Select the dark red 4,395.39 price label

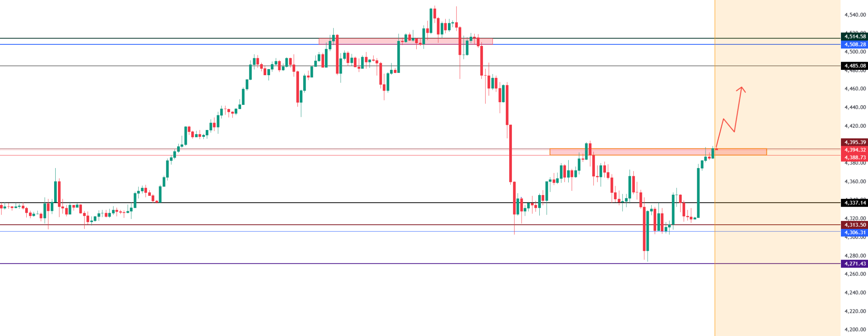(854, 142)
